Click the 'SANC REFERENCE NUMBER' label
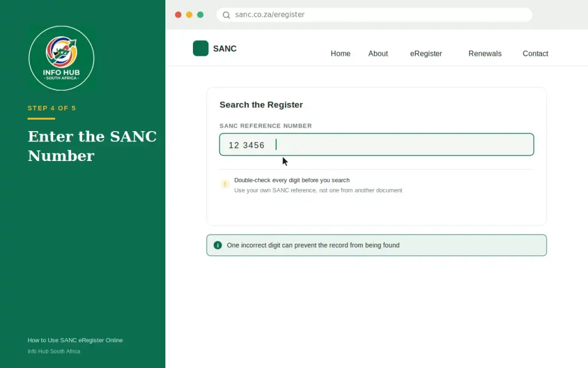 click(x=265, y=126)
